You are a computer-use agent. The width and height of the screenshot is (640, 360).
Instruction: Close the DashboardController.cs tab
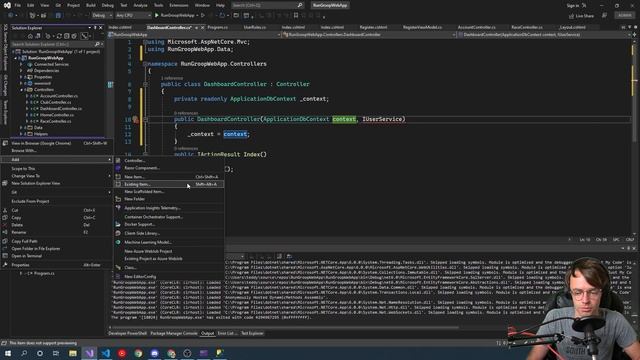pos(202,27)
